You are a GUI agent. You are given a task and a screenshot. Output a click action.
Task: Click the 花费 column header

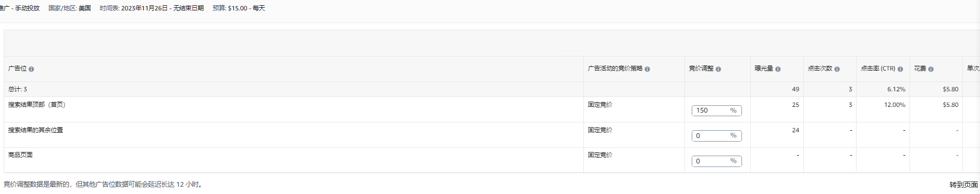click(920, 68)
